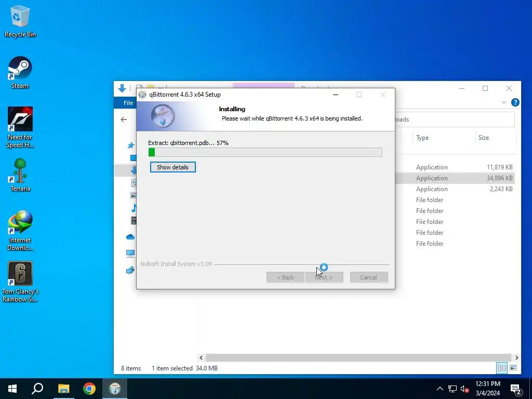Open the network icon in system tray
The height and width of the screenshot is (399, 532).
point(453,389)
